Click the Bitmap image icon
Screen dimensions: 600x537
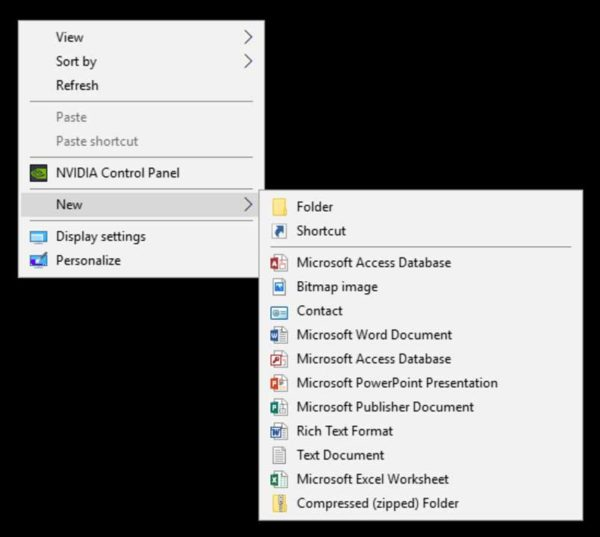coord(279,287)
